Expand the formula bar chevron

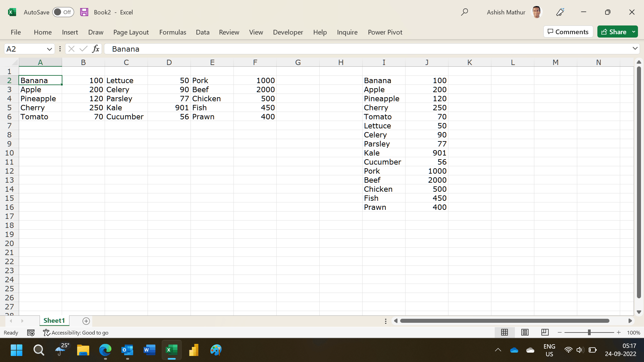(635, 49)
